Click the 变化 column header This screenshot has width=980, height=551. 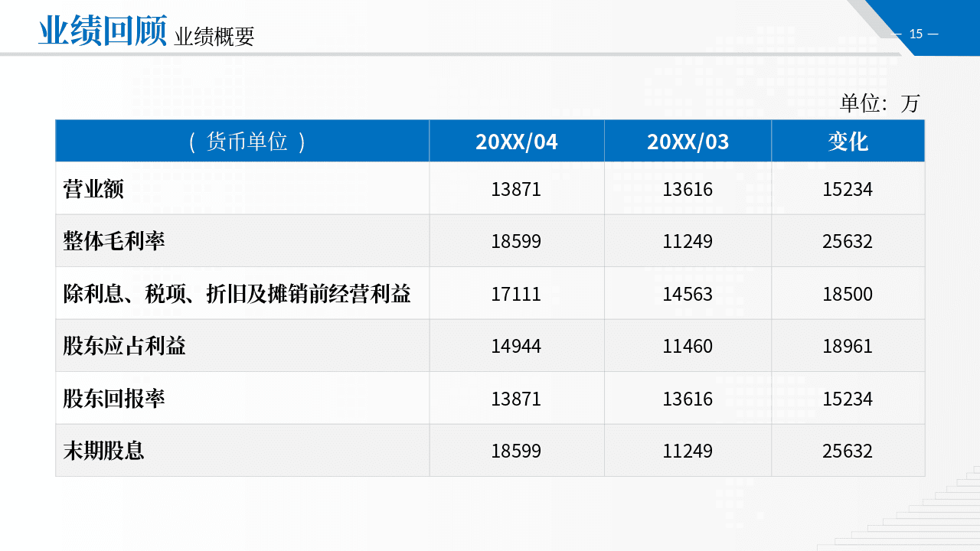point(848,142)
